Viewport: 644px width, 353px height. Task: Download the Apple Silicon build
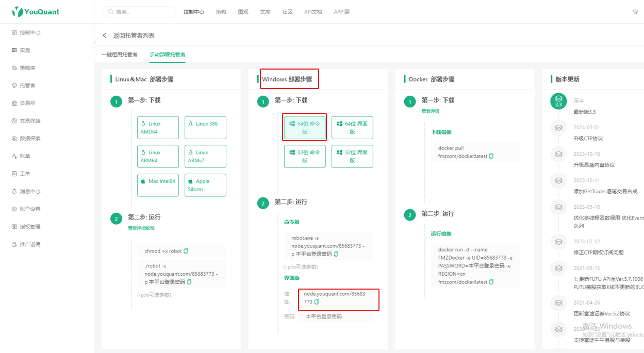(205, 185)
